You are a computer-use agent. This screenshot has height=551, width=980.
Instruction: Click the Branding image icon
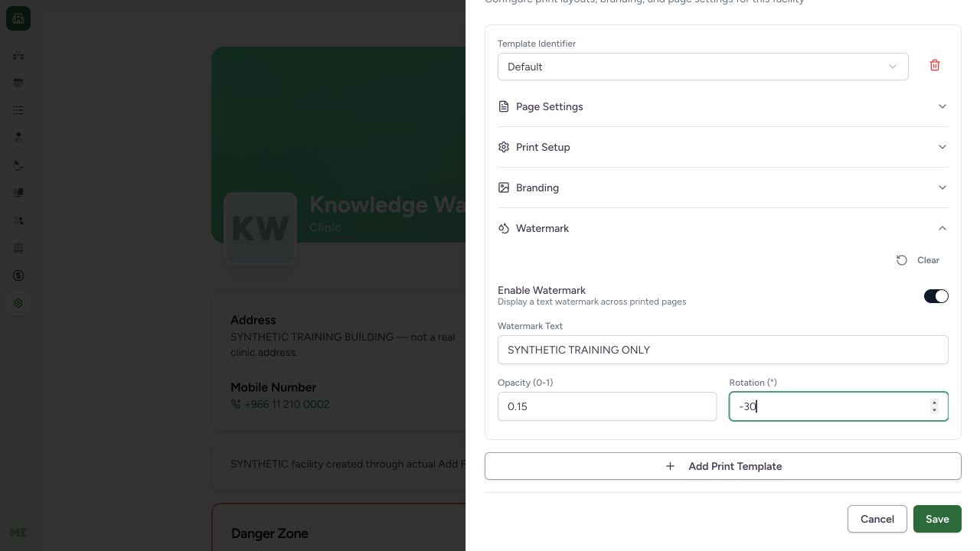504,187
